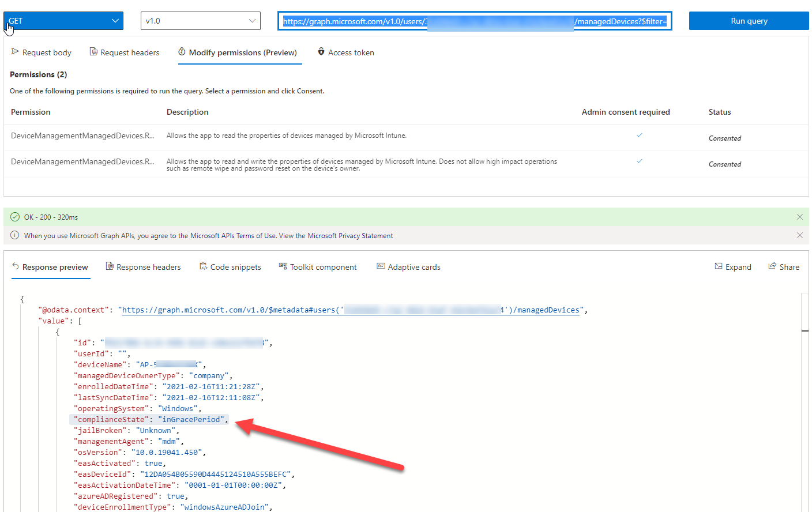Image resolution: width=812 pixels, height=512 pixels.
Task: Click the Adaptive cards icon
Action: pyautogui.click(x=381, y=266)
